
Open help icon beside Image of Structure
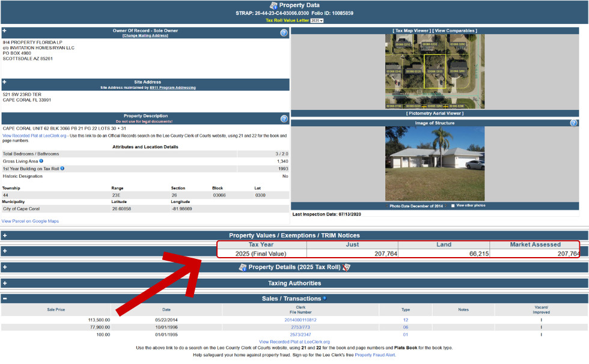coord(573,123)
